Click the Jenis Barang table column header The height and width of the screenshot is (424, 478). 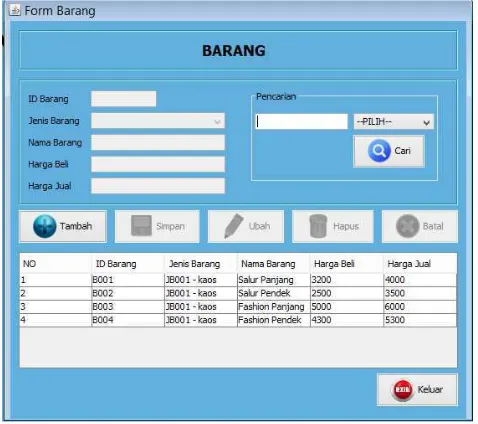point(201,264)
